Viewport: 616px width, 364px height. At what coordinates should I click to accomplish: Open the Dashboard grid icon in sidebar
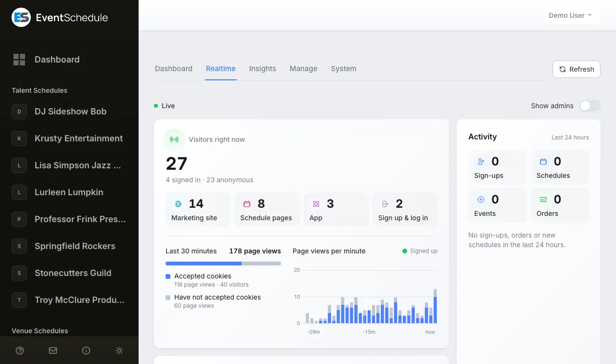tap(19, 60)
